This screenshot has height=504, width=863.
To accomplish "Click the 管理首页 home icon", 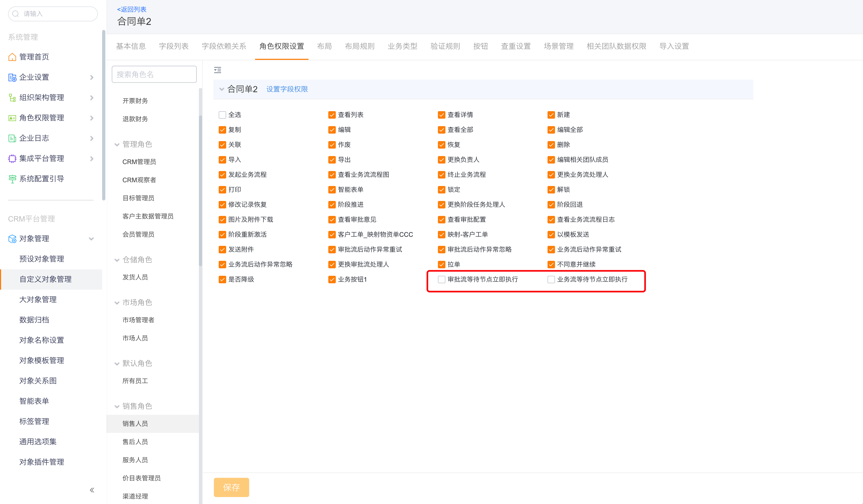I will (12, 57).
